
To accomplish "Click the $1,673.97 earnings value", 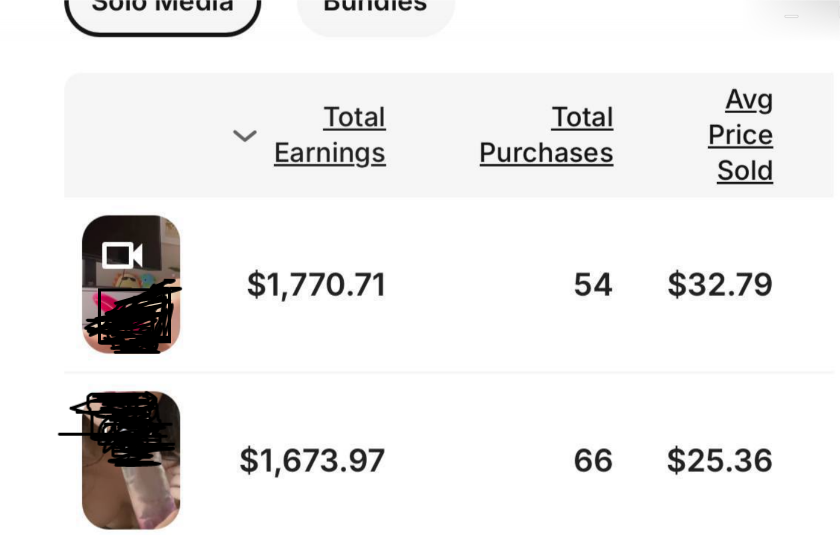I will coord(312,461).
